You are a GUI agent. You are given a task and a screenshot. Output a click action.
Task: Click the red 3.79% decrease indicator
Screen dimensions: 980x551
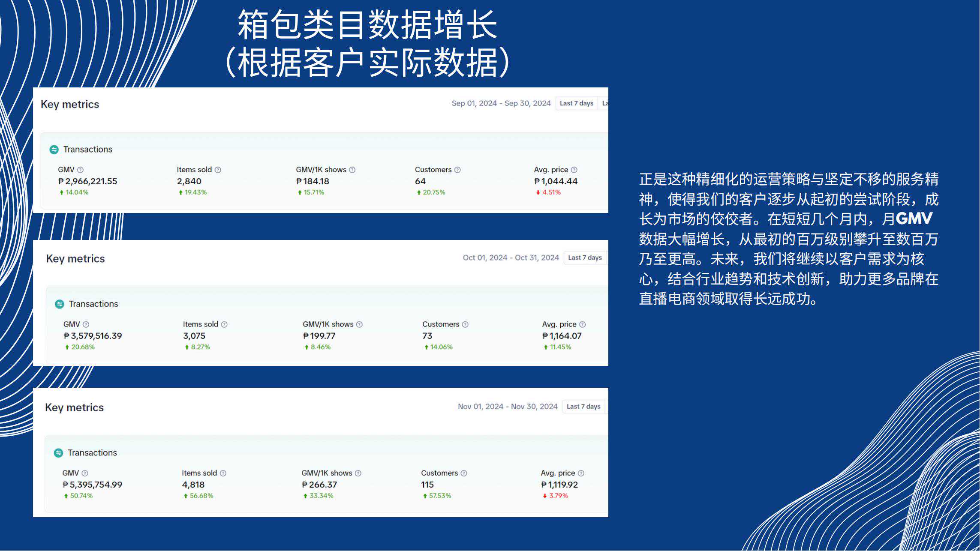tap(555, 496)
